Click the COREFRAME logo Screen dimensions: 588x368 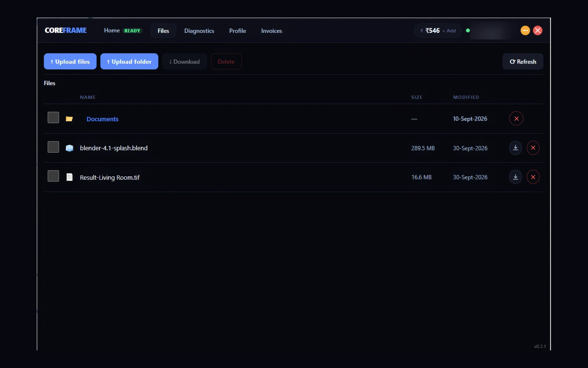click(66, 30)
